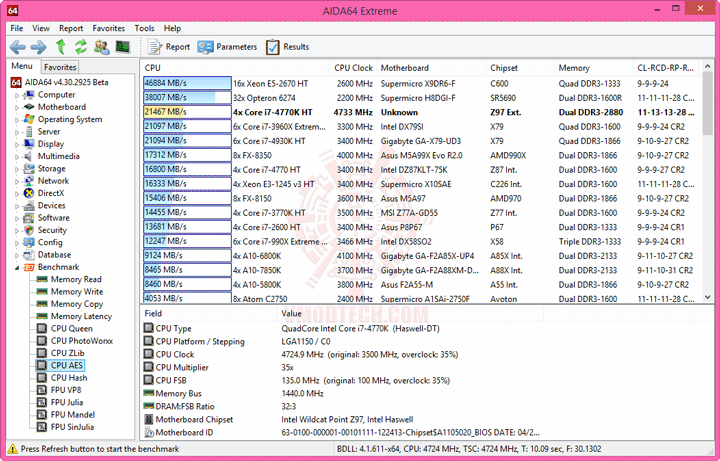Select the Motherboard tree icon
The image size is (720, 461).
click(29, 107)
